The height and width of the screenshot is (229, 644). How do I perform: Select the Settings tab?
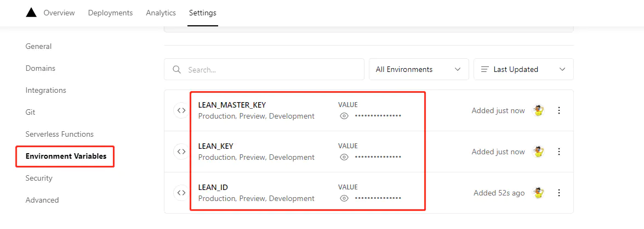(203, 13)
